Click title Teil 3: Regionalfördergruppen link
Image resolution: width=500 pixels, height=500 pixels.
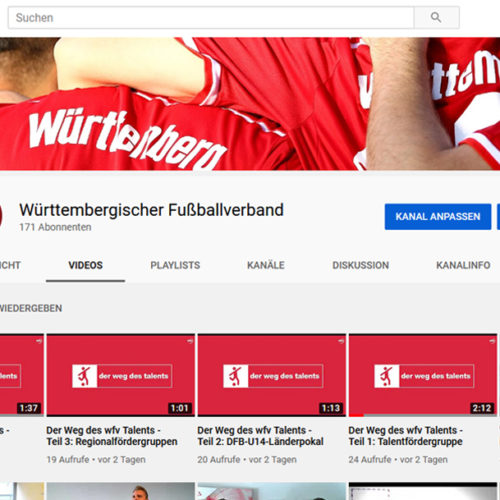click(x=112, y=436)
